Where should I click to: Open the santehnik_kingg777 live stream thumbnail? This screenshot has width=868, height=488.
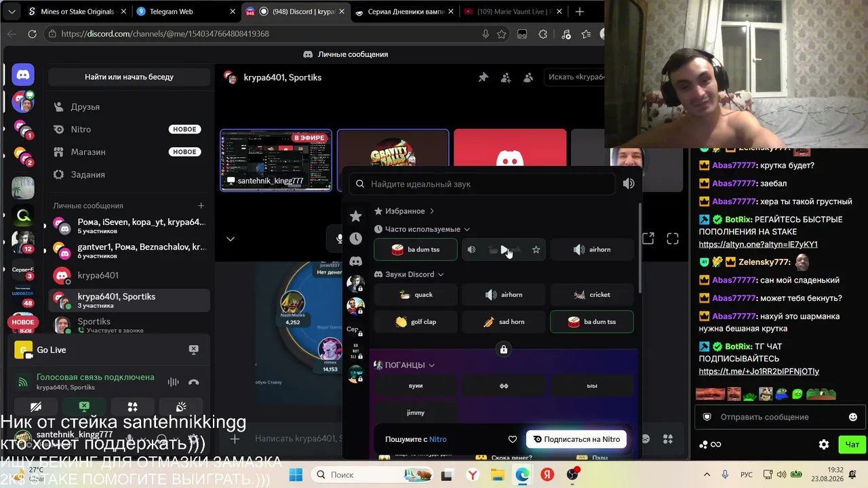coord(276,160)
